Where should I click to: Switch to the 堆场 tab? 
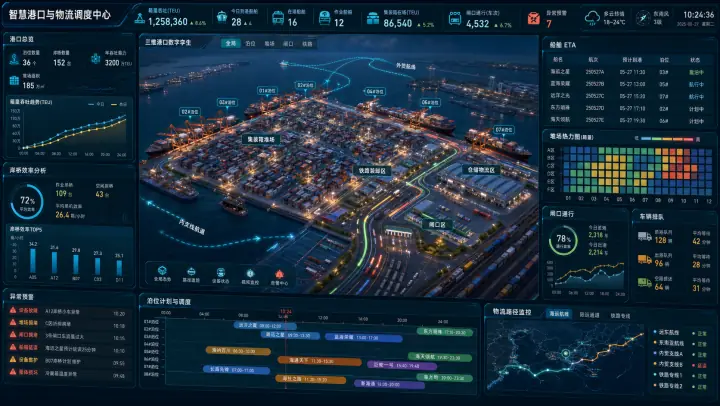(270, 44)
